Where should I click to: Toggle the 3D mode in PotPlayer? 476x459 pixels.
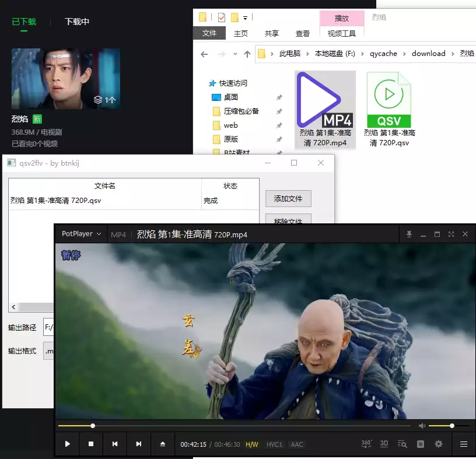(384, 444)
